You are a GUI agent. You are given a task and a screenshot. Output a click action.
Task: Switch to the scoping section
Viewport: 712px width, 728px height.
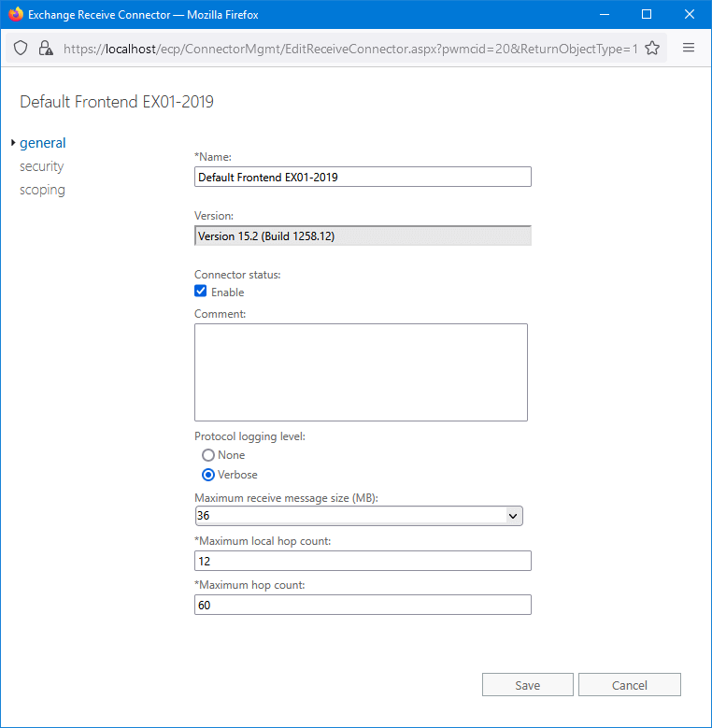(x=43, y=190)
